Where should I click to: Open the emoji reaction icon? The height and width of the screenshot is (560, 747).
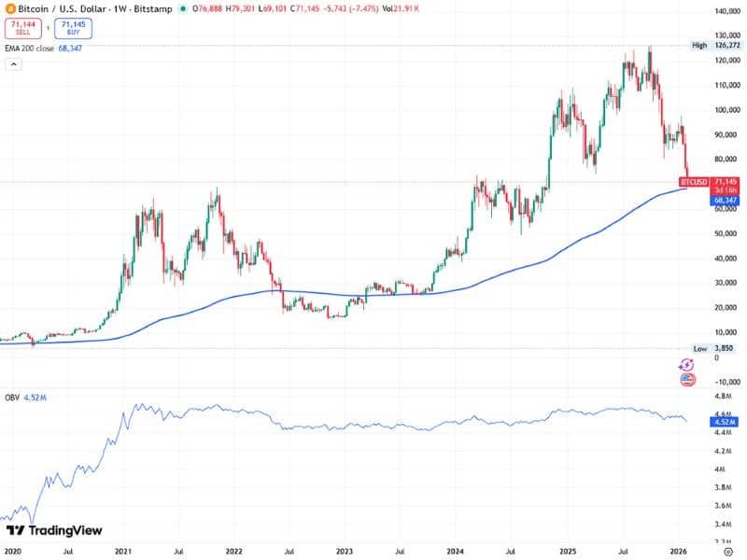coord(686,377)
